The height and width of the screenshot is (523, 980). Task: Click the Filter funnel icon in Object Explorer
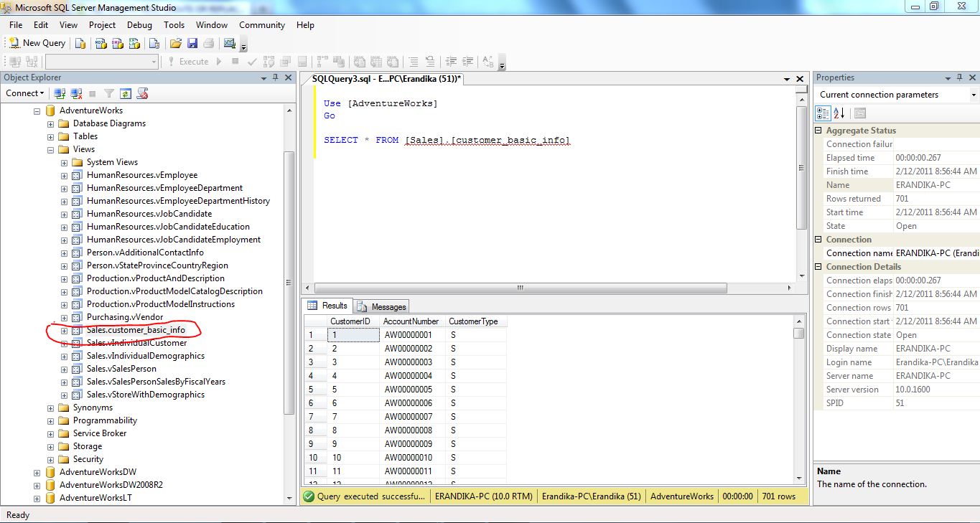(x=109, y=93)
